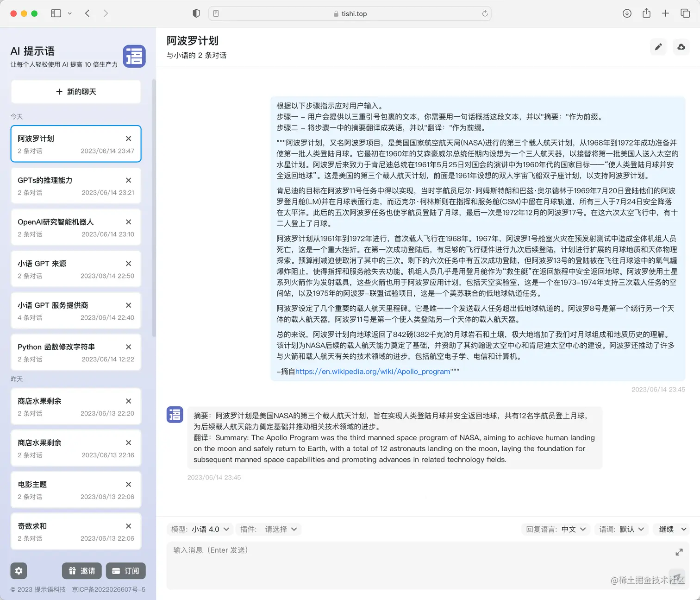Viewport: 700px width, 600px height.
Task: Click the tishi.top address bar
Action: tap(350, 13)
